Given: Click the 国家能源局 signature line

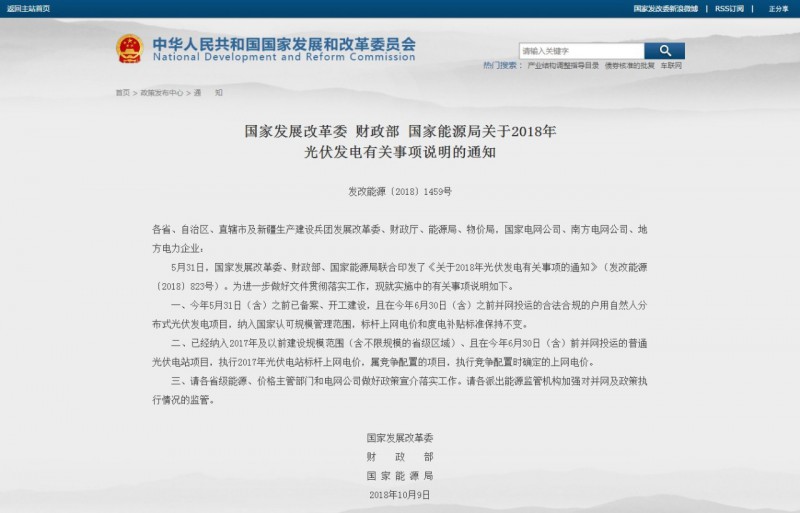Looking at the screenshot, I should point(399,475).
